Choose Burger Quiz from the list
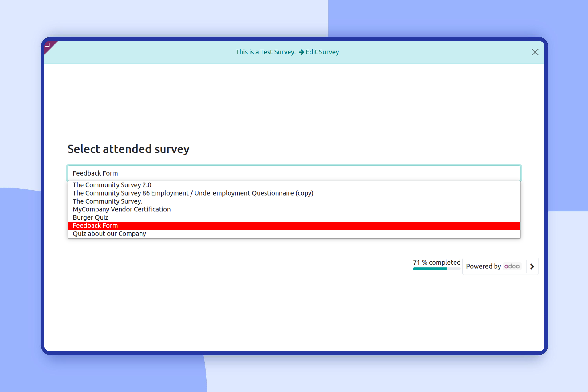Viewport: 588px width, 392px height. 90,218
